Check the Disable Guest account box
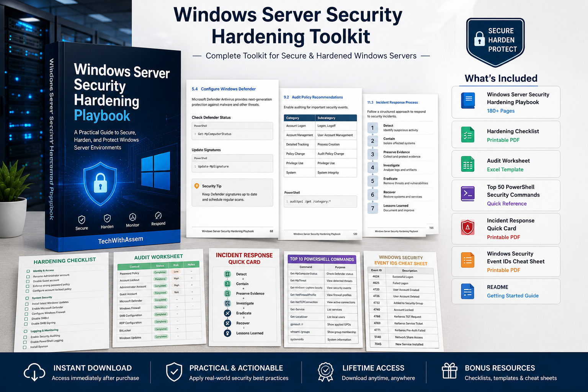The image size is (588, 392). tap(28, 281)
